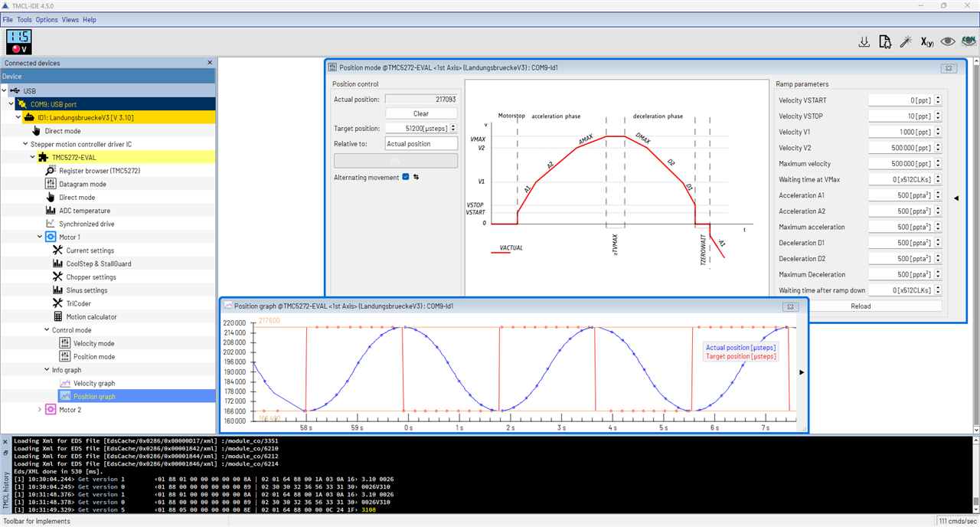Collapse the Info graph node

point(47,370)
